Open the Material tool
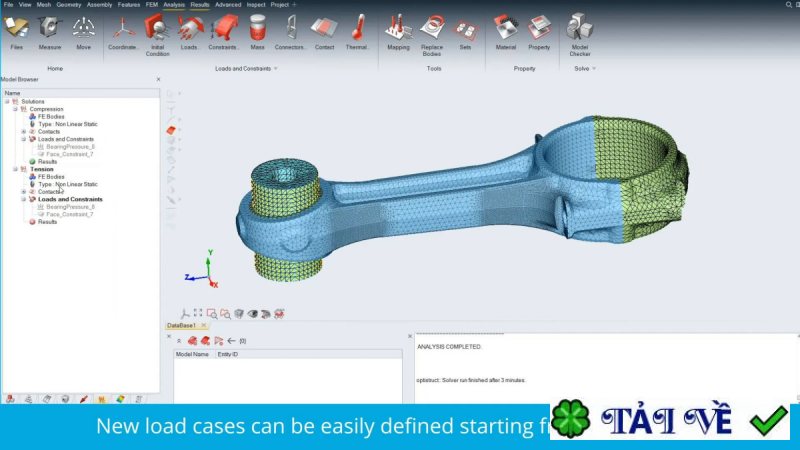Image resolution: width=800 pixels, height=450 pixels. point(506,33)
